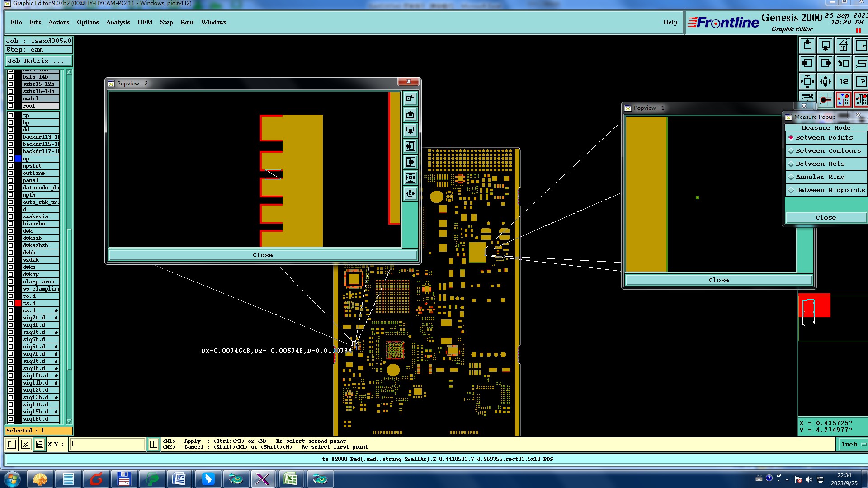The width and height of the screenshot is (868, 488).
Task: Toggle checkbox for outline layer
Action: [11, 173]
